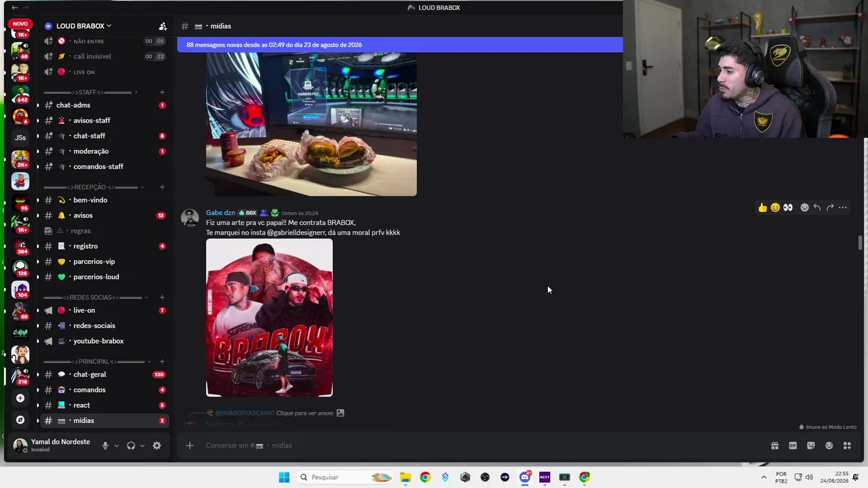This screenshot has width=868, height=488.
Task: React with the grinning emoji
Action: [775, 207]
